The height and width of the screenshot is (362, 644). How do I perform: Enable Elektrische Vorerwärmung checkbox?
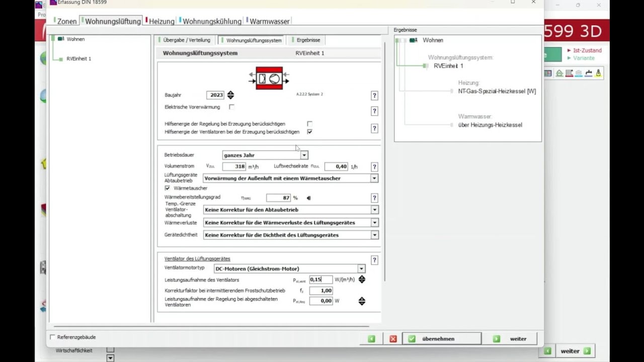231,107
